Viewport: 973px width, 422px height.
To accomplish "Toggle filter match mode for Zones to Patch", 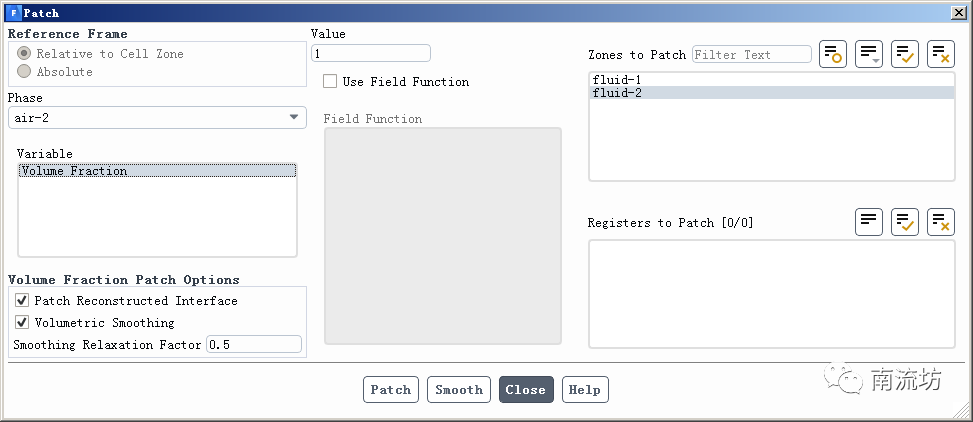I will point(833,55).
